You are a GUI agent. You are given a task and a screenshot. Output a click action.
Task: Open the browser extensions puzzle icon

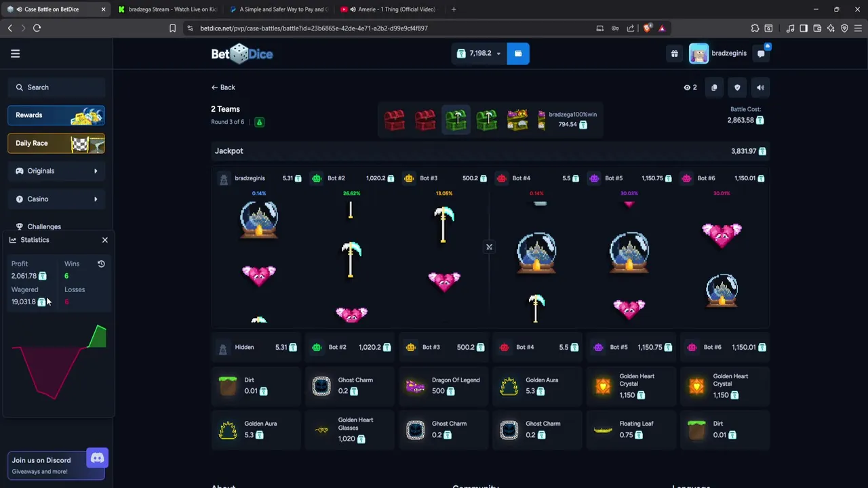click(755, 28)
